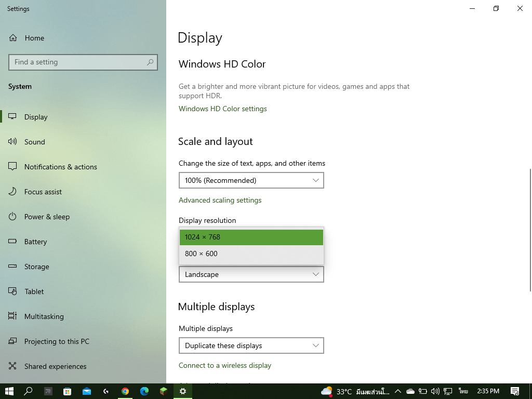Open the dark taskbar app left of Store
This screenshot has height=399, width=532.
(x=48, y=391)
